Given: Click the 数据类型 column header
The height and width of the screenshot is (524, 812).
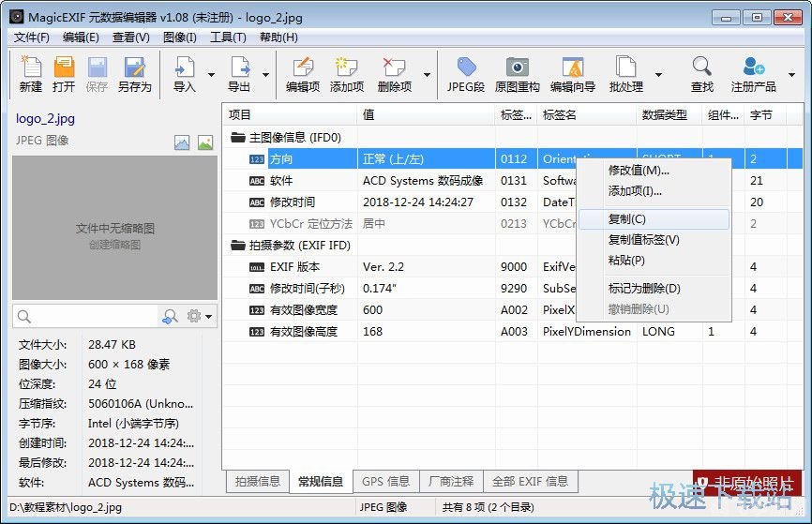Looking at the screenshot, I should (x=669, y=114).
